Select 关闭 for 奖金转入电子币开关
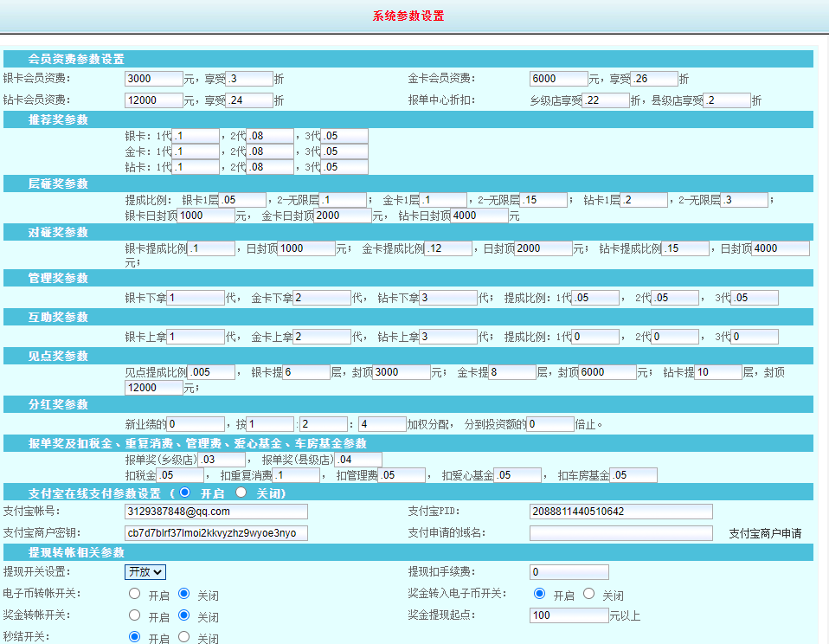Viewport: 829px width, 644px height. coord(589,594)
